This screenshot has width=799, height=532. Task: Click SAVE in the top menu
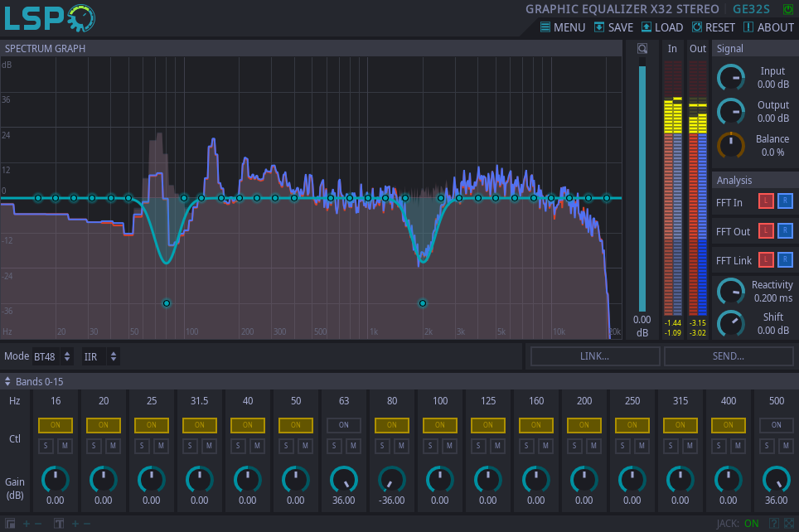click(614, 27)
